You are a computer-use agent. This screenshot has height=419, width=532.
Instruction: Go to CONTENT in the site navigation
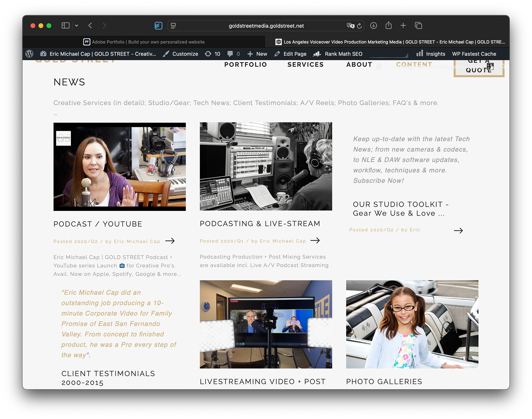(414, 64)
